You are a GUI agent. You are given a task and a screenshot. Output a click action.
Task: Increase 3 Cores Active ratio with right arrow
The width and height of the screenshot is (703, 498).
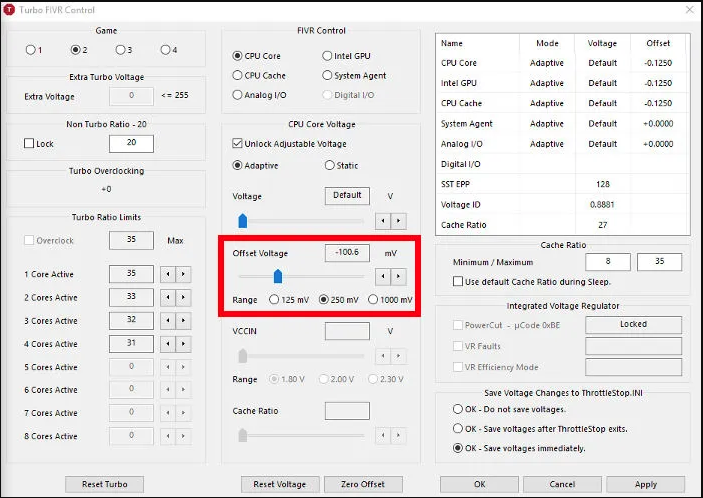[183, 320]
